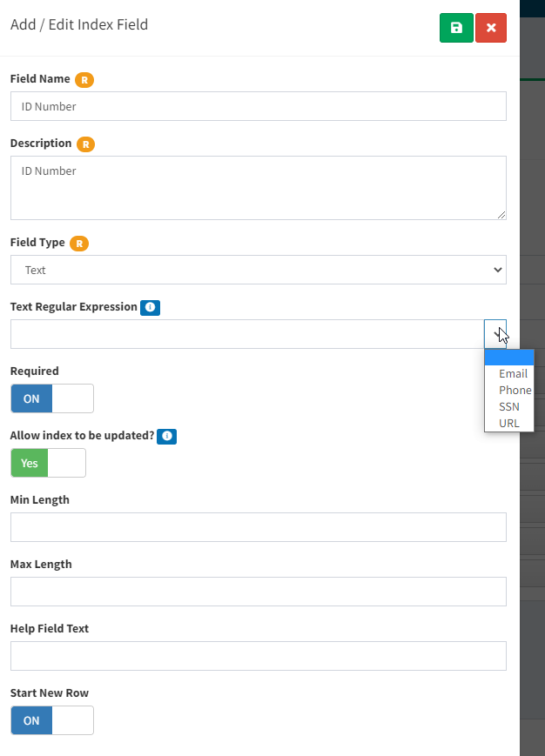This screenshot has height=756, width=545.
Task: Click info icon beside Text Regular Expression
Action: tap(150, 307)
